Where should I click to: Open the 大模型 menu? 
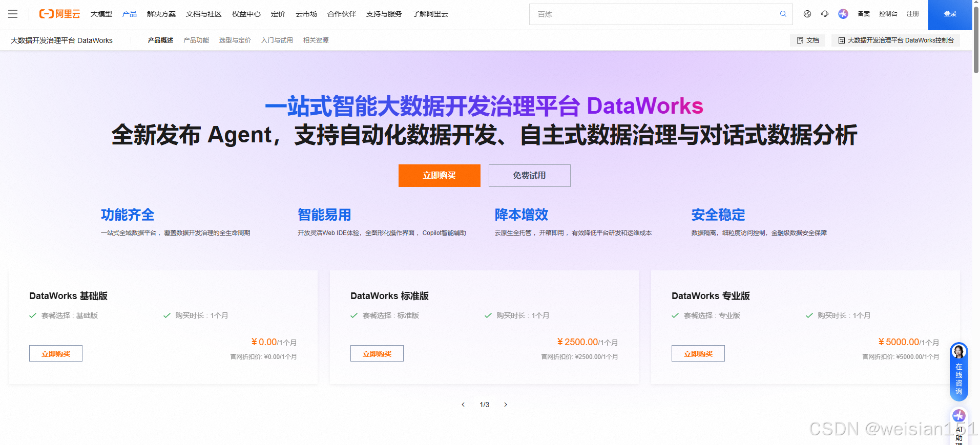click(101, 14)
